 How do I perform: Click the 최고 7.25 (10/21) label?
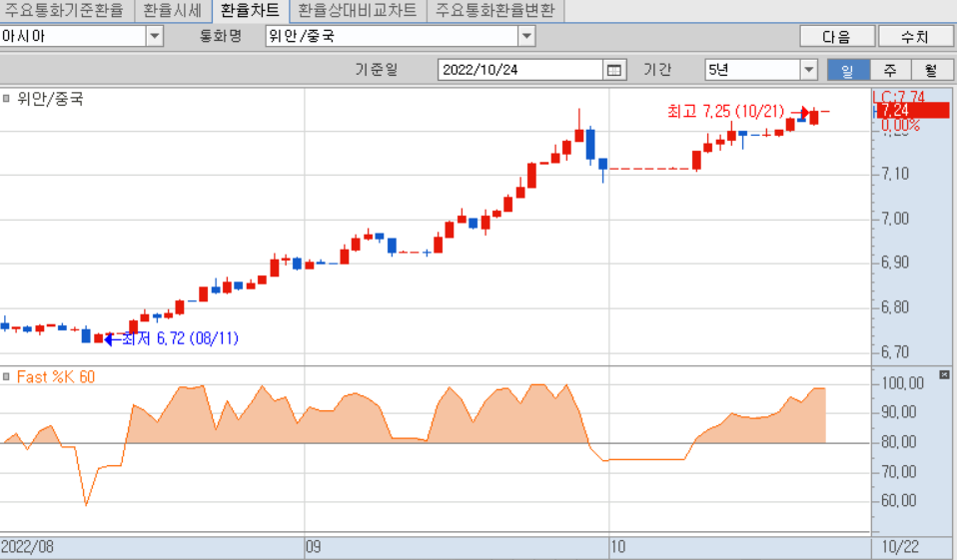[x=725, y=111]
